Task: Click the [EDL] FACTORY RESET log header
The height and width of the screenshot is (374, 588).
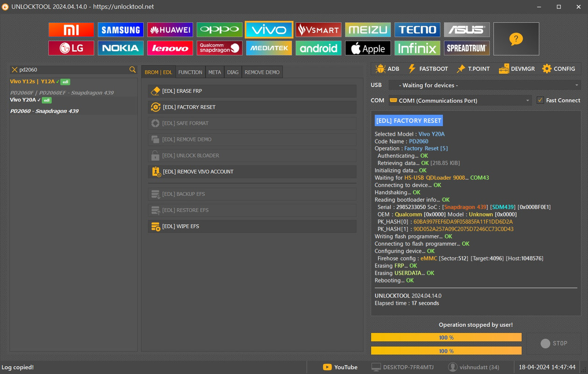Action: pyautogui.click(x=409, y=121)
